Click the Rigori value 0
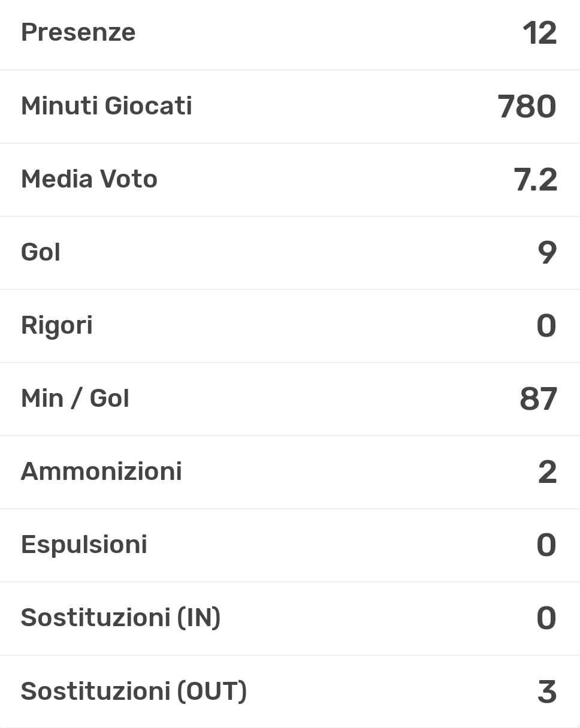The width and height of the screenshot is (580, 728). coord(546,326)
